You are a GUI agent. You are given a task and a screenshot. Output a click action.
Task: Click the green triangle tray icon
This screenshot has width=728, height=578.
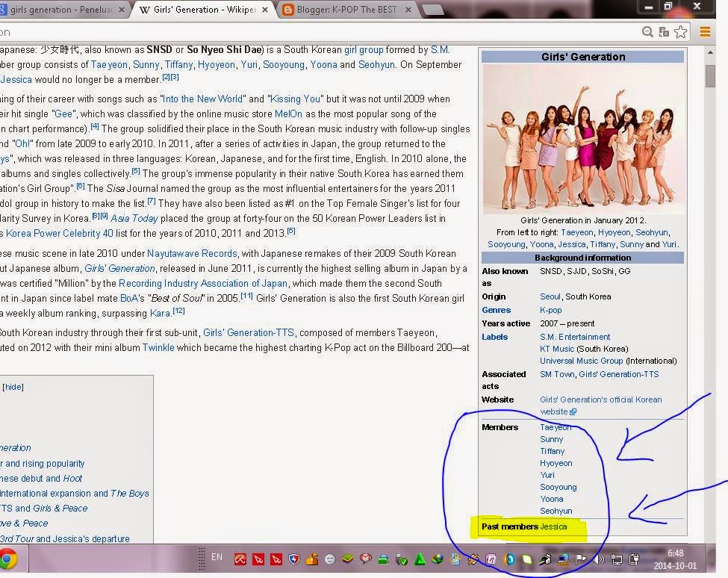tap(419, 559)
